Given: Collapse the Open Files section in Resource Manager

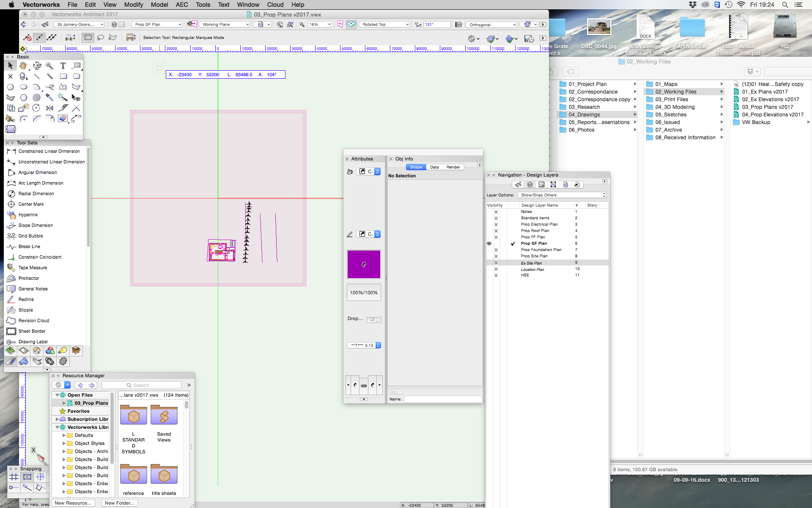Looking at the screenshot, I should 58,395.
